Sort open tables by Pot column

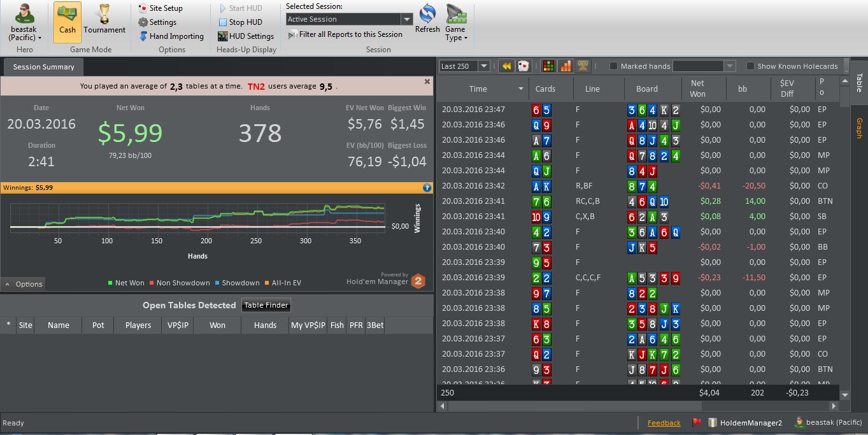98,325
